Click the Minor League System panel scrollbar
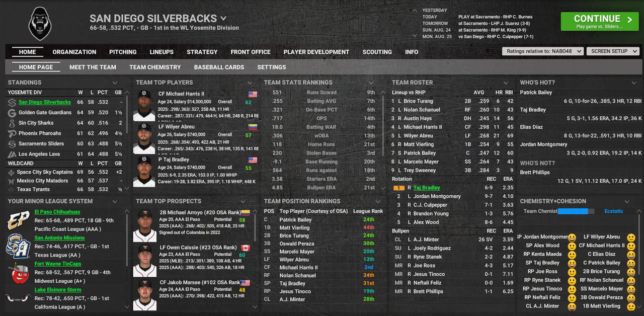644x316 pixels. [127, 242]
